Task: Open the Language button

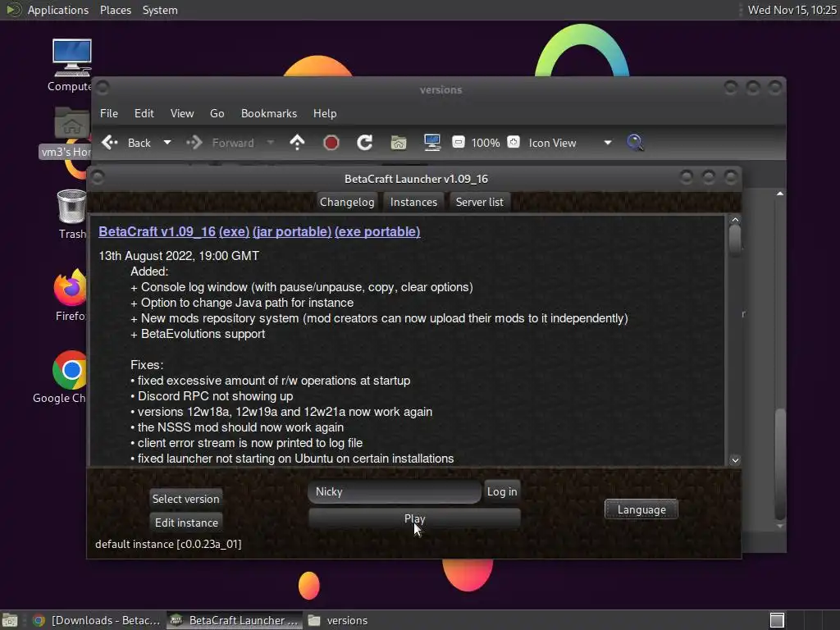Action: [641, 509]
